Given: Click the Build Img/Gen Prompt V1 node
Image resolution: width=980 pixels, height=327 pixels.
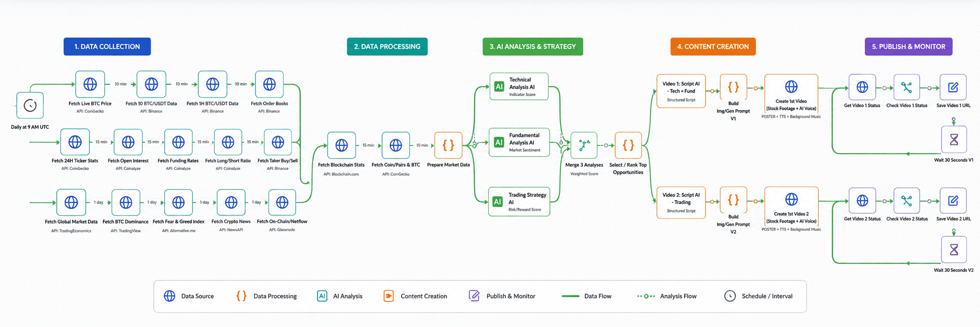Looking at the screenshot, I should coord(733,87).
